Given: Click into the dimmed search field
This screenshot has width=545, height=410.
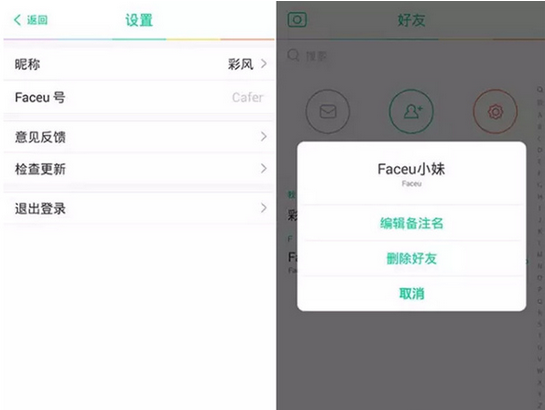Looking at the screenshot, I should (410, 56).
